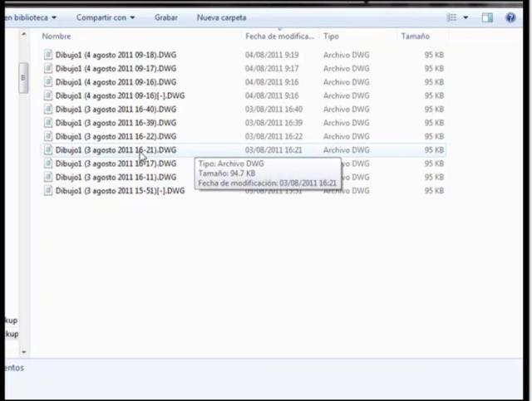
Task: Sort by the Tamaño column header
Action: point(416,37)
